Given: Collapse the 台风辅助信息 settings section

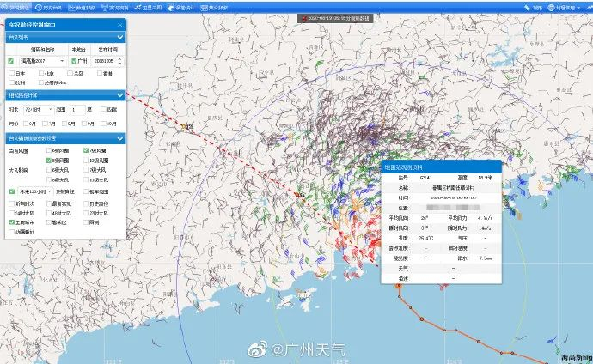Looking at the screenshot, I should pos(119,137).
